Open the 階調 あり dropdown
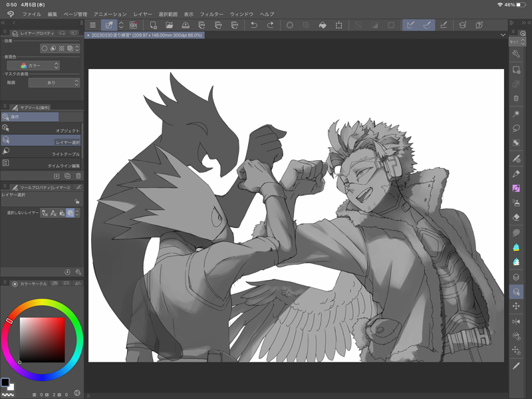This screenshot has width=532, height=399. pyautogui.click(x=54, y=83)
